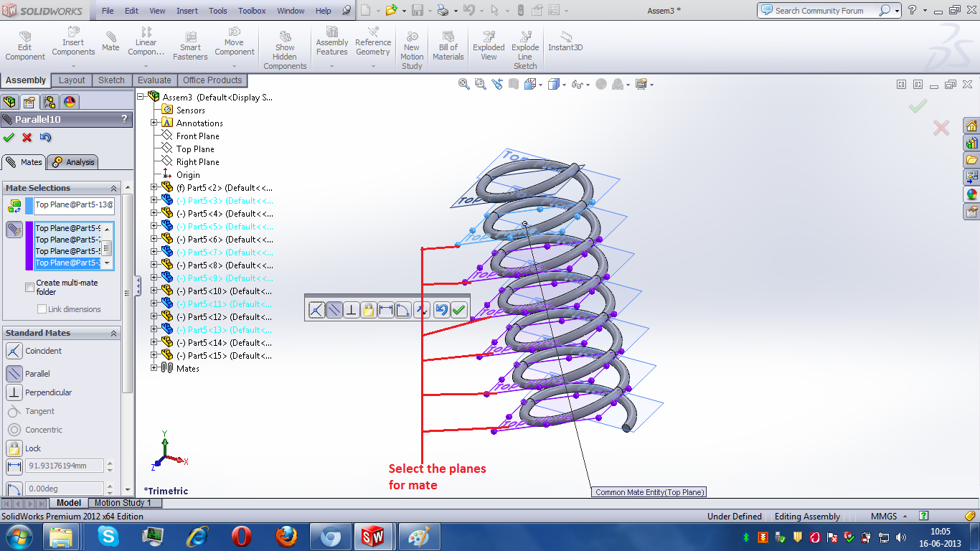
Task: Choose Coincident in popup mate toolbar
Action: [316, 310]
